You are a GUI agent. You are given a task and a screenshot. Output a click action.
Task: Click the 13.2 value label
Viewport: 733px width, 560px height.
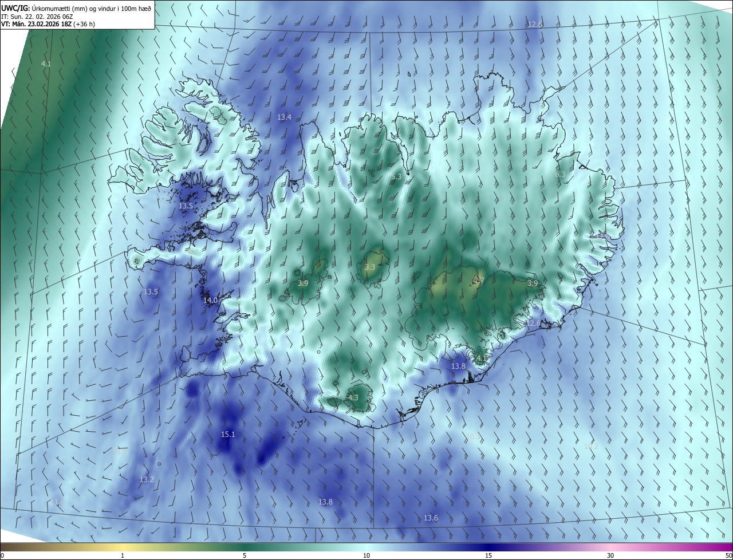pos(147,479)
